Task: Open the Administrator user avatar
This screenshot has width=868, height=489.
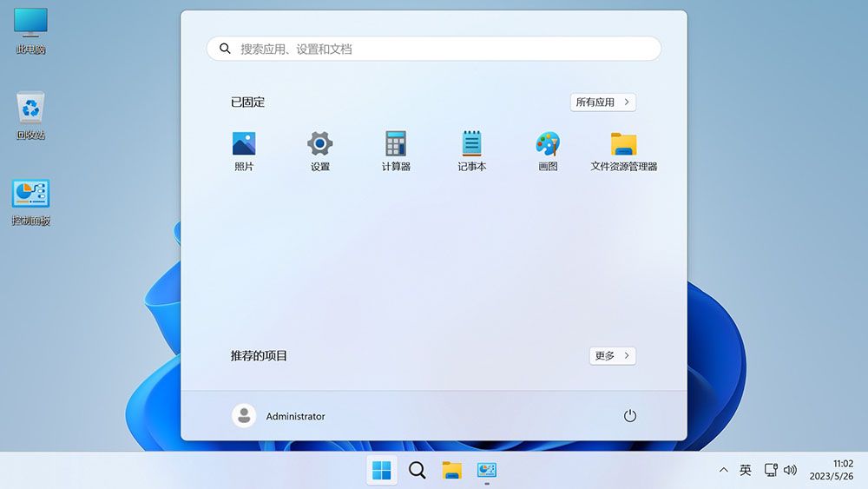Action: point(244,416)
